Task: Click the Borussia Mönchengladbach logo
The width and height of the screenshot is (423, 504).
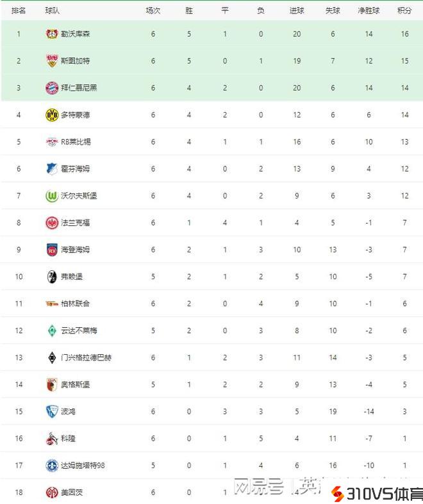Action: coord(52,357)
